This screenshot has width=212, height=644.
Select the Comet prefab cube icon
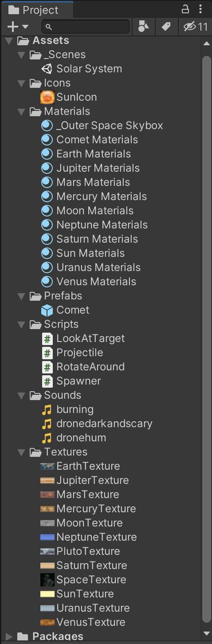[x=47, y=310]
